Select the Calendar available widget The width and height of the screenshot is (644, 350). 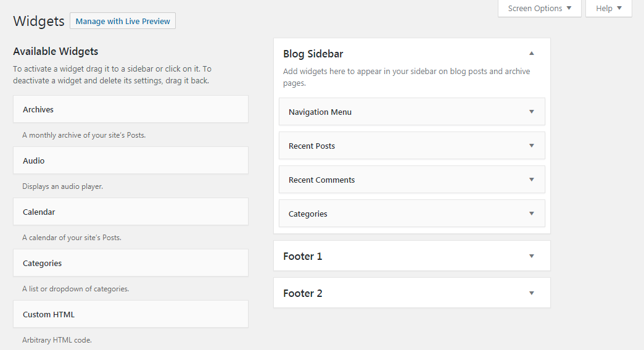[131, 212]
